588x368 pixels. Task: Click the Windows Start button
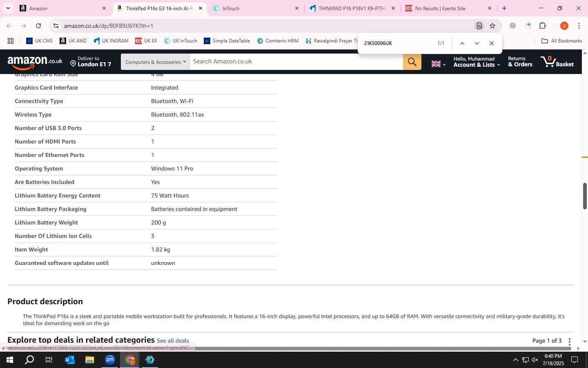tap(10, 360)
